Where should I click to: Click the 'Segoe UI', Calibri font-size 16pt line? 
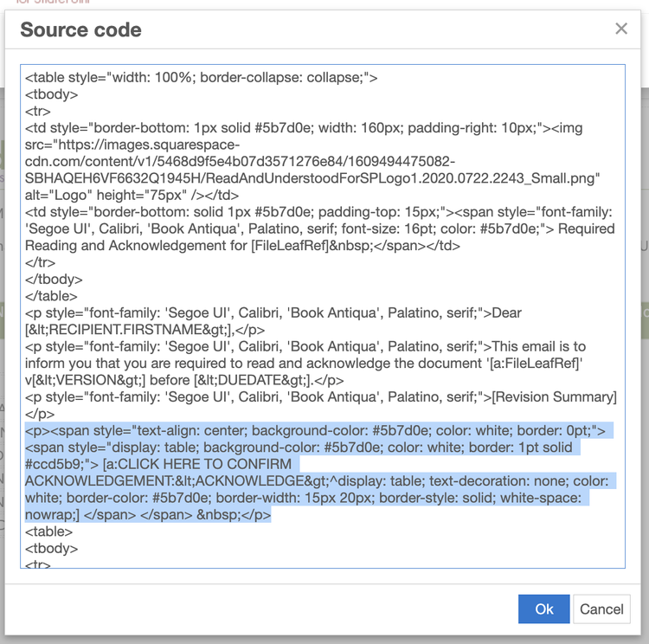[320, 229]
